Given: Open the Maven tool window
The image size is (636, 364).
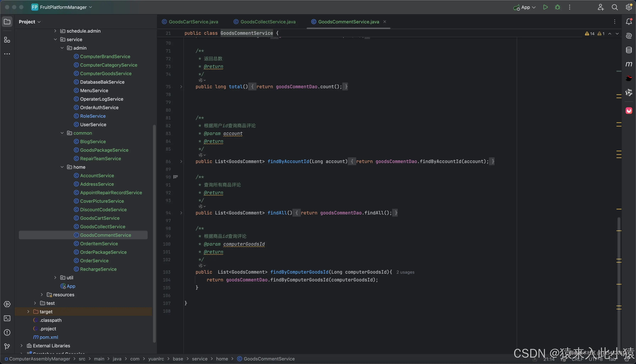Looking at the screenshot, I should point(629,64).
